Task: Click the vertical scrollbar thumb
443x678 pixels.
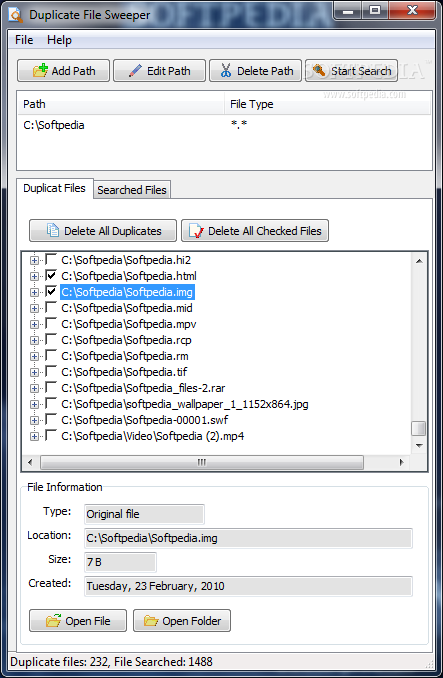Action: tap(418, 429)
